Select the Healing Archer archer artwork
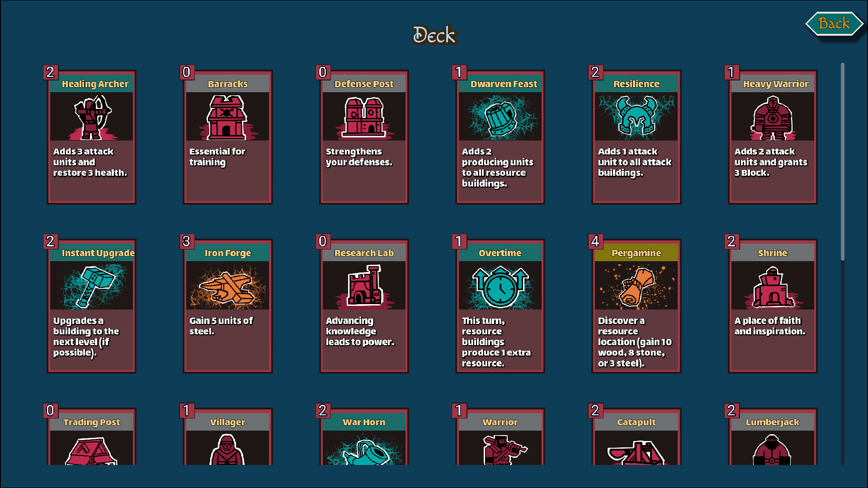This screenshot has height=488, width=868. point(92,117)
